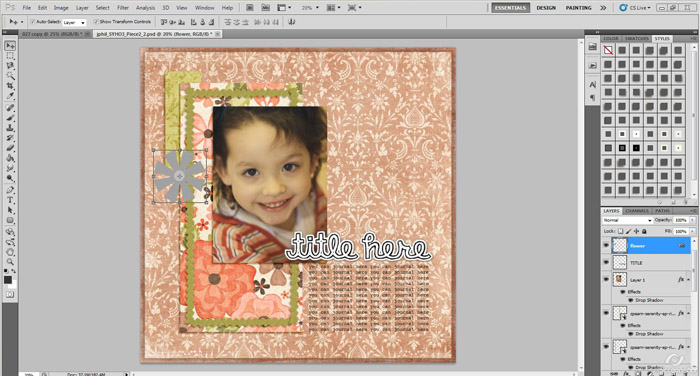700x376 pixels.
Task: Open the Auto-Select Layer dropdown
Action: tap(74, 22)
